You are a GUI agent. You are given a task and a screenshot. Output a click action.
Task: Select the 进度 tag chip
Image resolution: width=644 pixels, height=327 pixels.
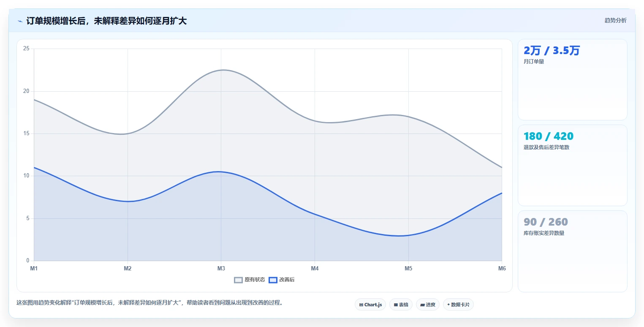(428, 305)
